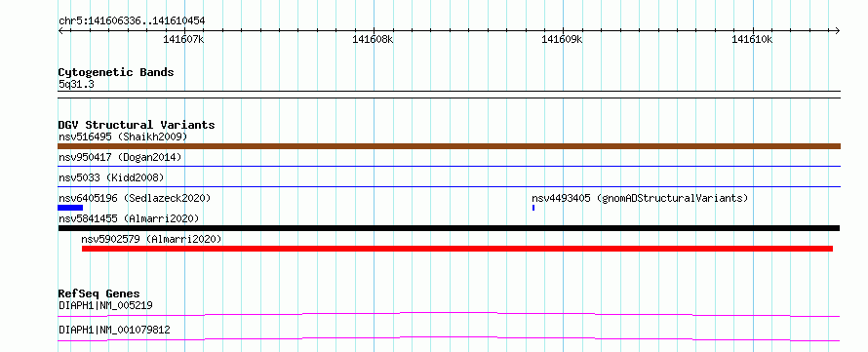
Task: Click the nsv516495 (Shaikh2009) label
Action: click(123, 137)
